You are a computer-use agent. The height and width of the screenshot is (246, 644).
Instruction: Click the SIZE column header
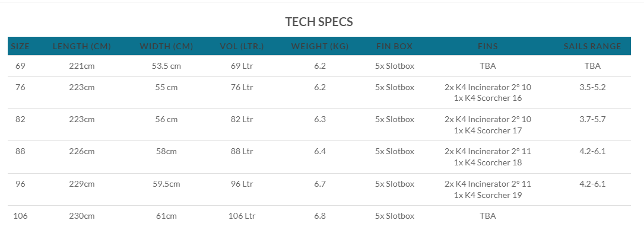(x=20, y=46)
